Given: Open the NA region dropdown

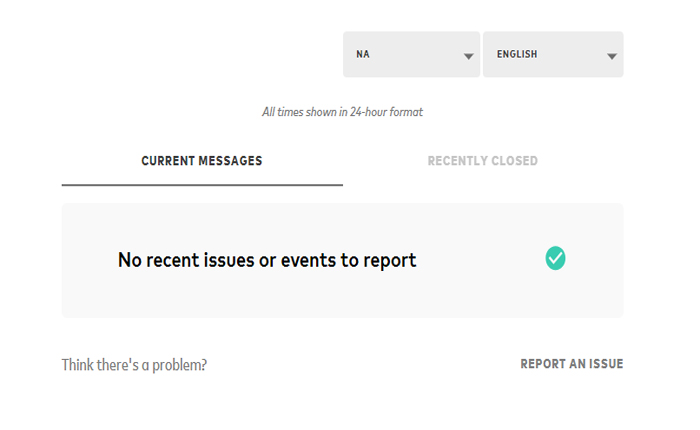Looking at the screenshot, I should [x=411, y=54].
